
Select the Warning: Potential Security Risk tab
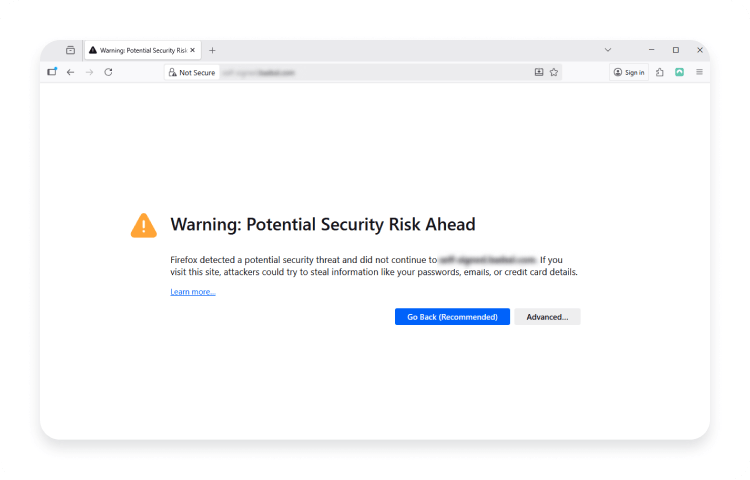[138, 50]
